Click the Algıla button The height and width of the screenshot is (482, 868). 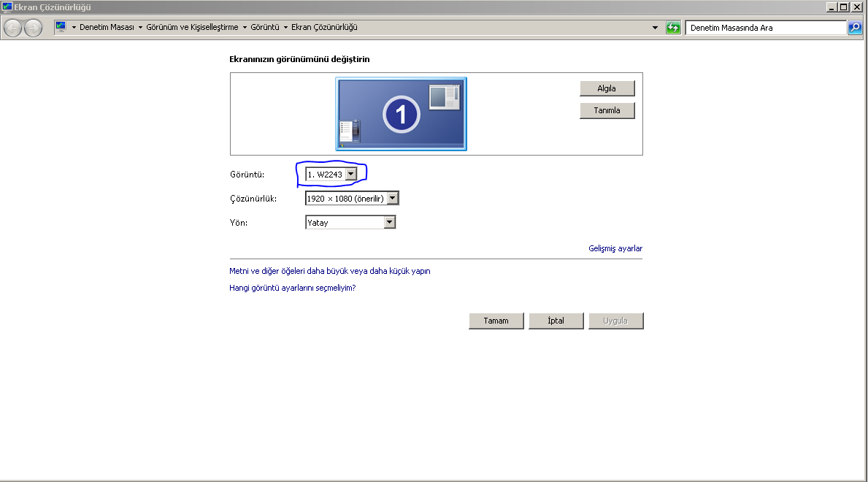(607, 88)
